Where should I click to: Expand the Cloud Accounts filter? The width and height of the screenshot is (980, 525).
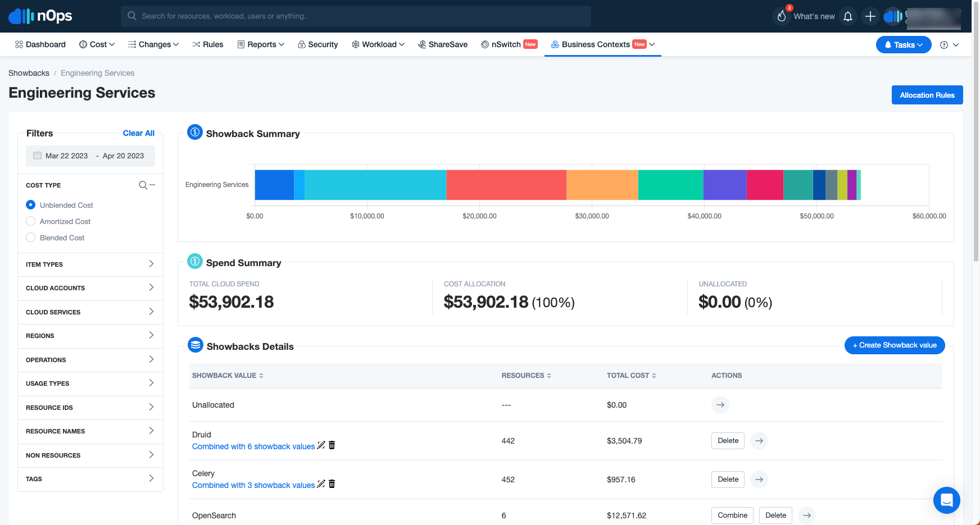[90, 288]
